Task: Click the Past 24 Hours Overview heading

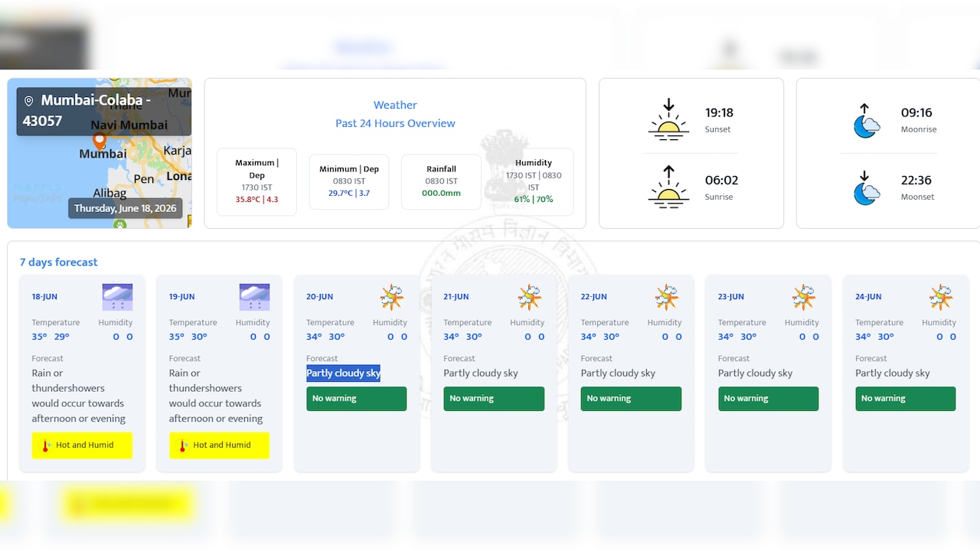Action: point(395,123)
